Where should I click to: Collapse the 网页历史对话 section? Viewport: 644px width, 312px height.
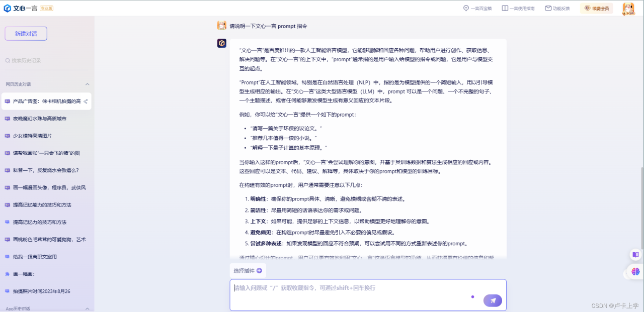tap(87, 84)
